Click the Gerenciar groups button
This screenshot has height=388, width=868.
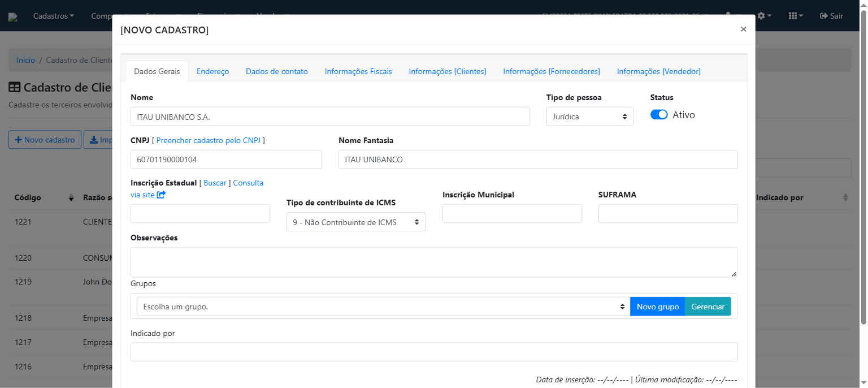[x=708, y=307]
